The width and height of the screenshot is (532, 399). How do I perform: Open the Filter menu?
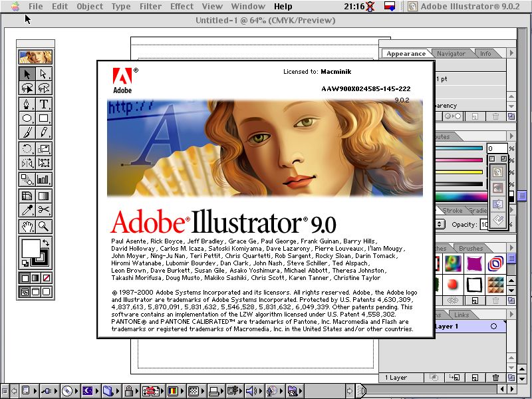point(150,6)
